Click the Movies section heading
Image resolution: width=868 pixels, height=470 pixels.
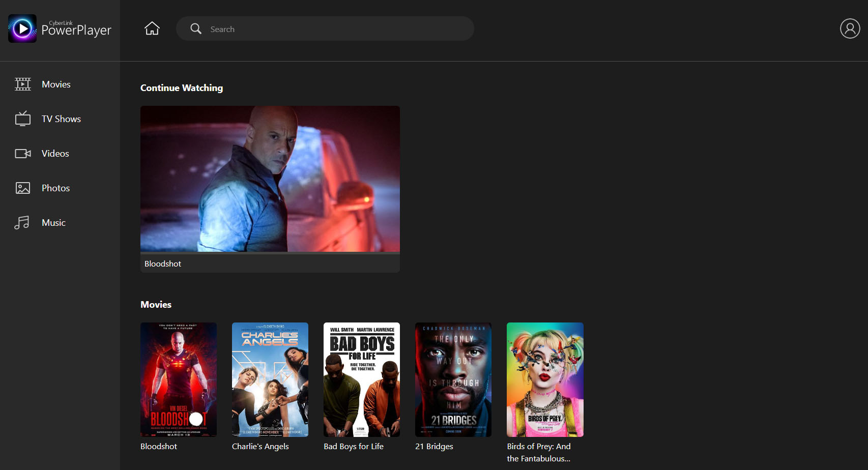pos(156,304)
